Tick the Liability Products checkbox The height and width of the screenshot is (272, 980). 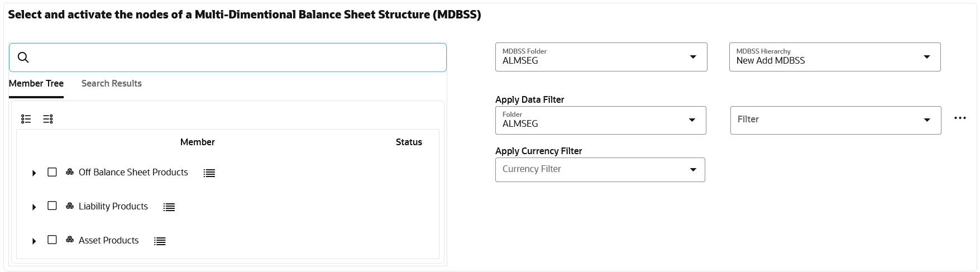pyautogui.click(x=52, y=206)
